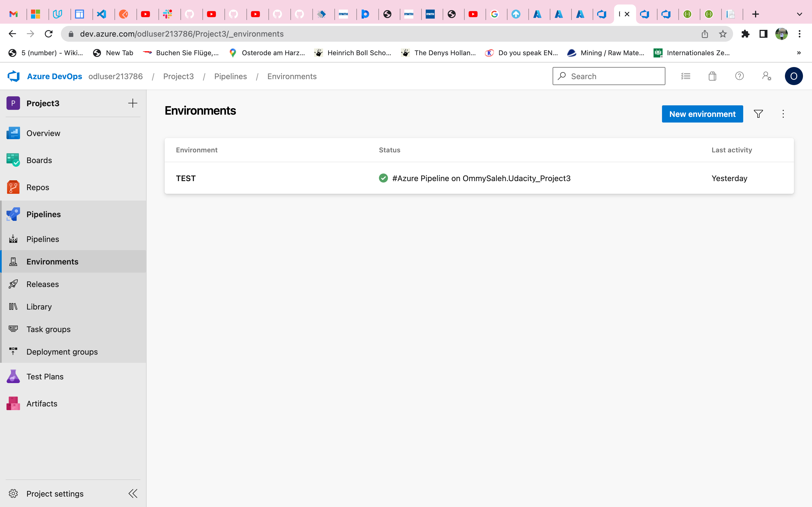Toggle the browser side panel icon
The width and height of the screenshot is (812, 507).
(763, 34)
